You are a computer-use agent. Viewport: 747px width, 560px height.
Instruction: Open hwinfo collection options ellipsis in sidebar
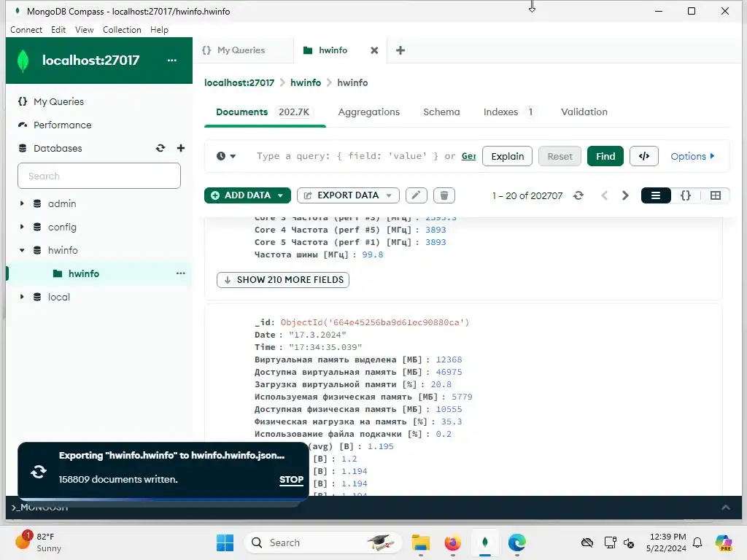pos(181,273)
